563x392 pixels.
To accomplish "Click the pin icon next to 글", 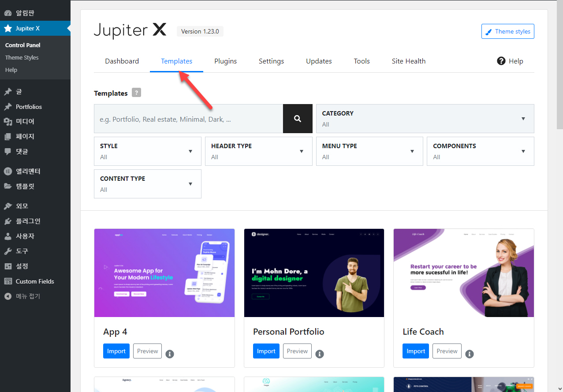I will 8,92.
